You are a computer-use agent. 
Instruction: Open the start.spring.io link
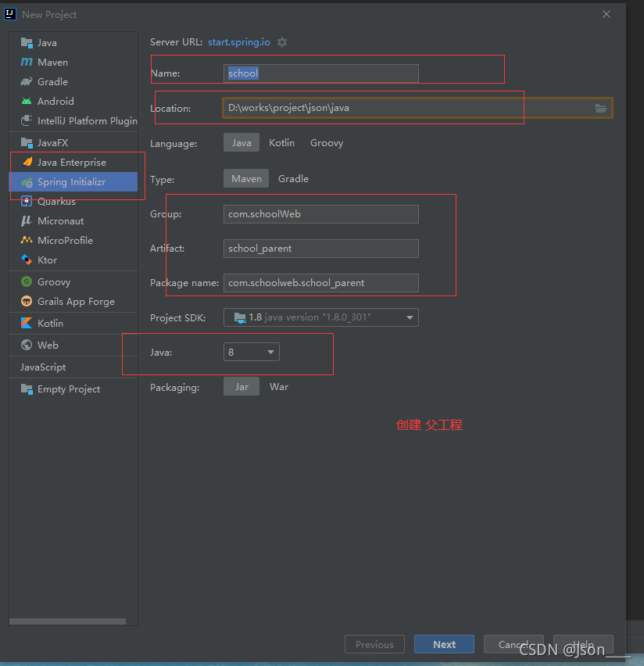[238, 42]
